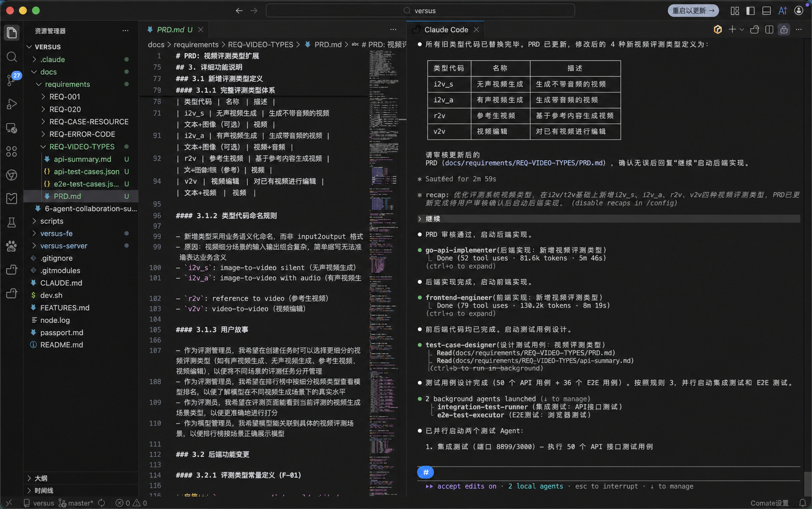The width and height of the screenshot is (812, 509).
Task: Open more actions for Claude Code group
Action: 799,30
